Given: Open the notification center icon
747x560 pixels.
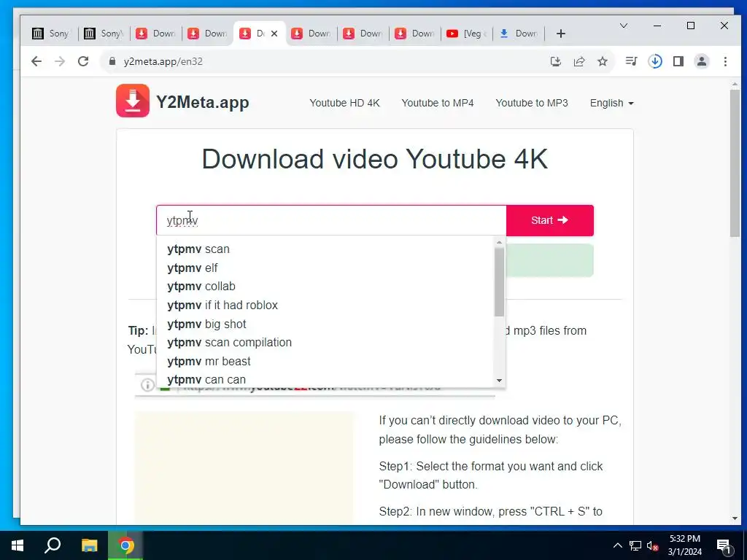Looking at the screenshot, I should 724,545.
